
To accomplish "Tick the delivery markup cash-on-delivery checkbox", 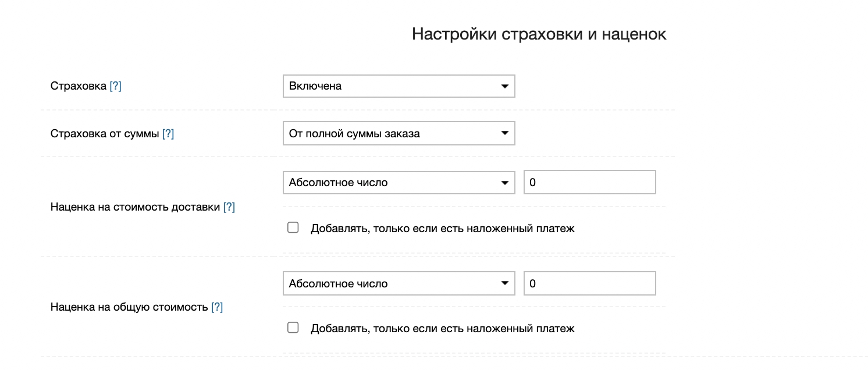I will [293, 227].
